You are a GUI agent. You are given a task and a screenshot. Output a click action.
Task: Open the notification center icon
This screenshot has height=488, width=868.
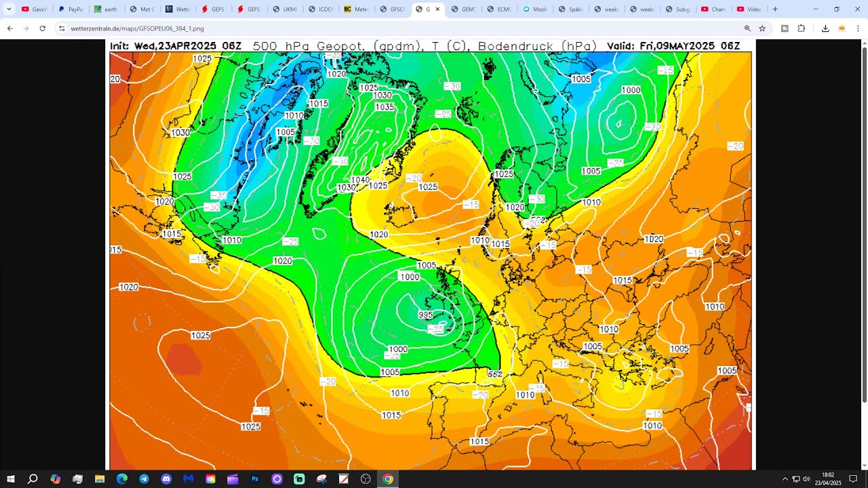click(853, 479)
